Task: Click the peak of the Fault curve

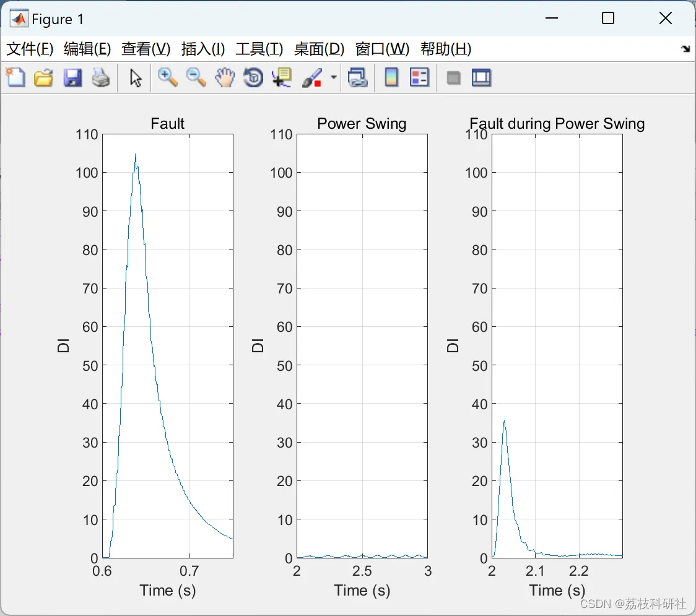Action: pos(136,155)
